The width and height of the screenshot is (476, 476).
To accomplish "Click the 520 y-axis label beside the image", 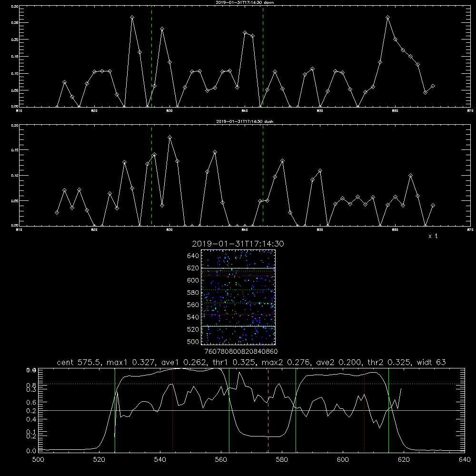I will click(193, 329).
